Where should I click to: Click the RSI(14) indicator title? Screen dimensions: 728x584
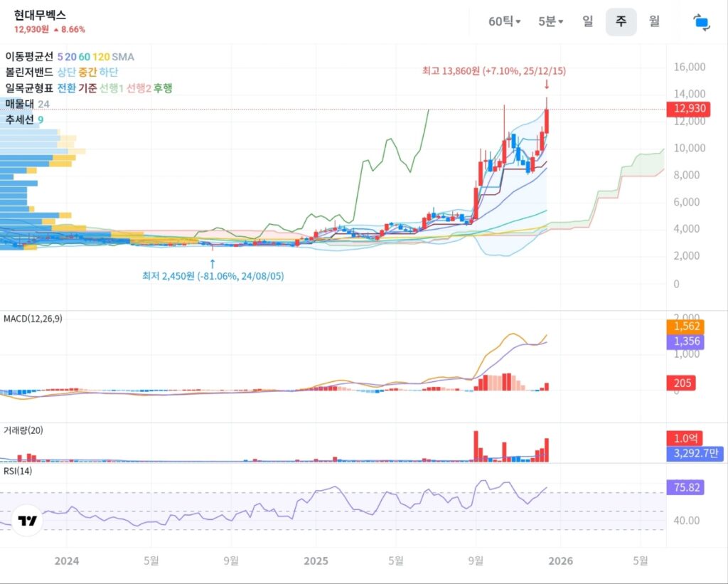pyautogui.click(x=18, y=470)
